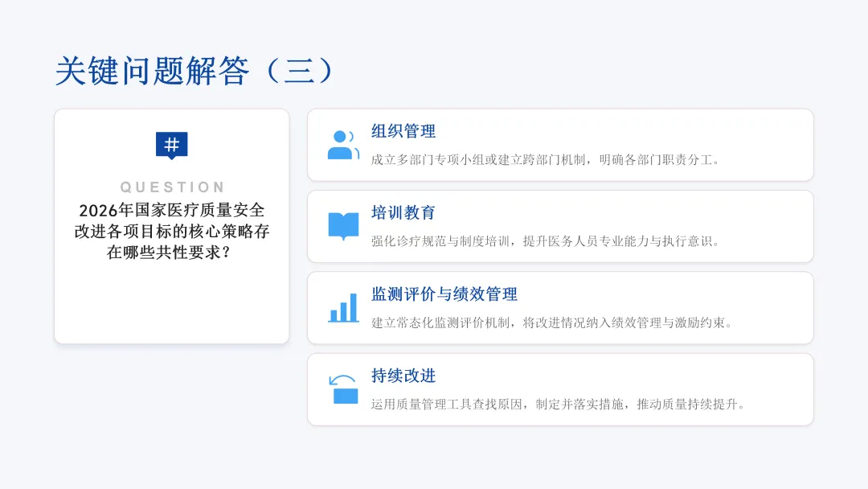Click the QUESTION label text
The width and height of the screenshot is (868, 489).
click(172, 187)
